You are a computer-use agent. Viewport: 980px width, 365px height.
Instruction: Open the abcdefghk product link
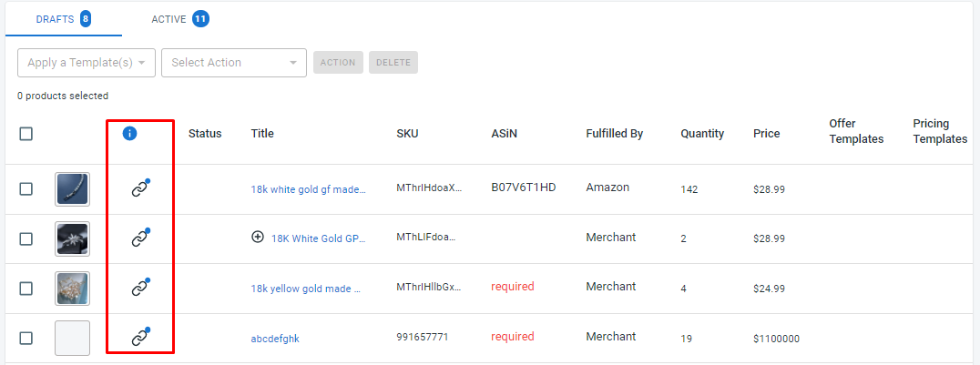[x=275, y=339]
